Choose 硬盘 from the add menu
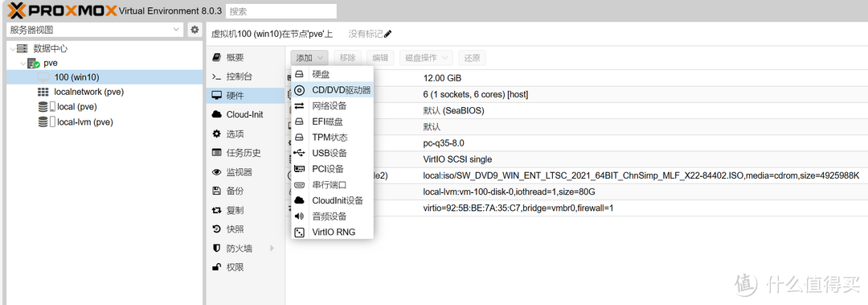Viewport: 868px width, 305px height. point(332,74)
